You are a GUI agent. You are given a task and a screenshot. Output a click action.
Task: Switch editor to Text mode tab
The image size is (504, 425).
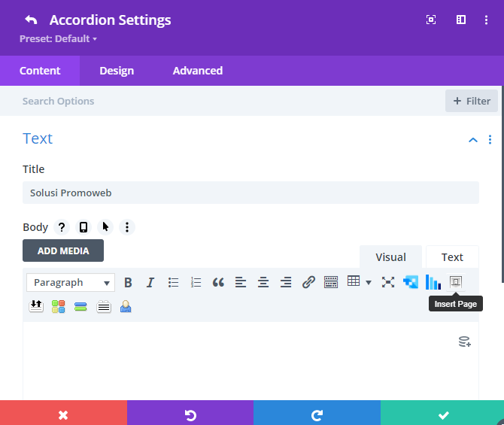pyautogui.click(x=452, y=257)
